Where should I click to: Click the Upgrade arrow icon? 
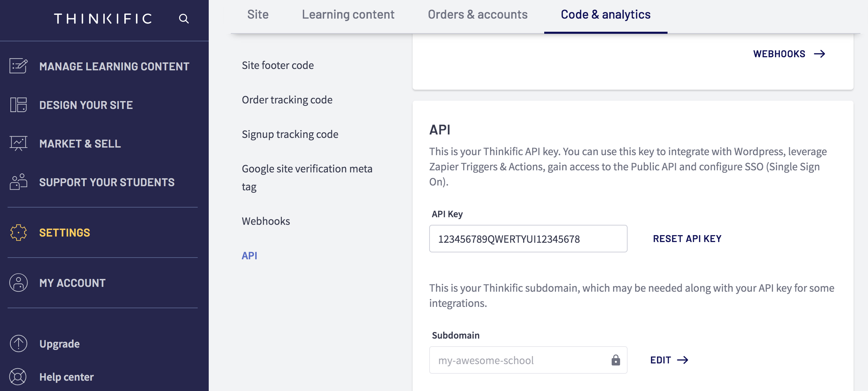pos(19,343)
